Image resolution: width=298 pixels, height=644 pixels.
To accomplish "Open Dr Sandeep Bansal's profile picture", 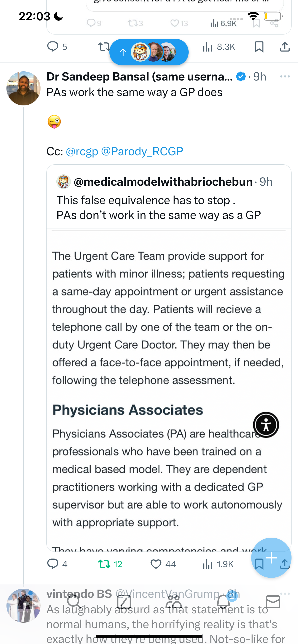I will [24, 88].
